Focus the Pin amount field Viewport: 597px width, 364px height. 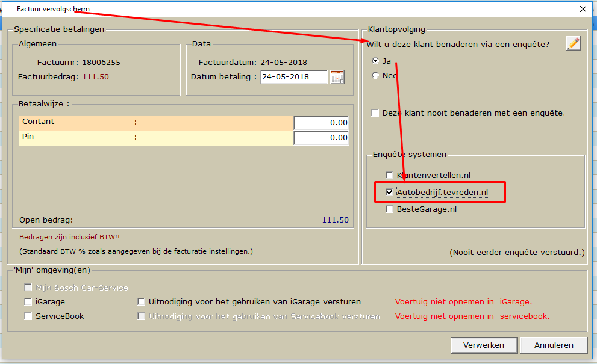click(320, 138)
